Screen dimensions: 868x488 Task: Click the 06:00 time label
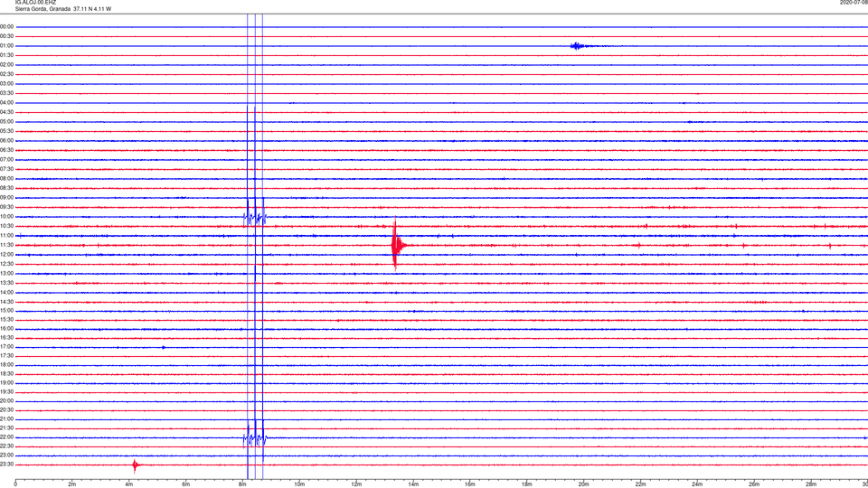click(7, 141)
